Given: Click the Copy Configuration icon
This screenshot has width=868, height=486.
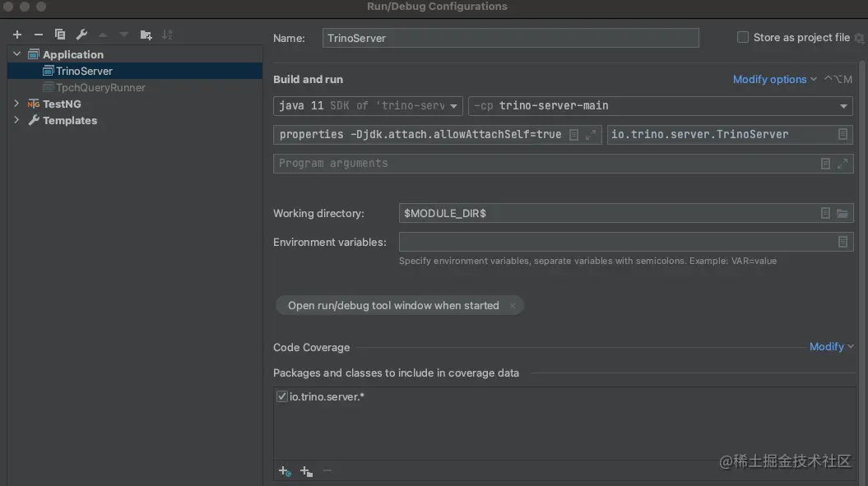Looking at the screenshot, I should coord(60,35).
